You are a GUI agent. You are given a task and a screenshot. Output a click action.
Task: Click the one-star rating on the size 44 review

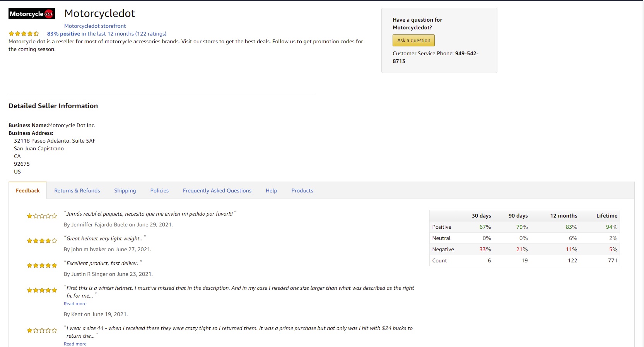pyautogui.click(x=42, y=330)
